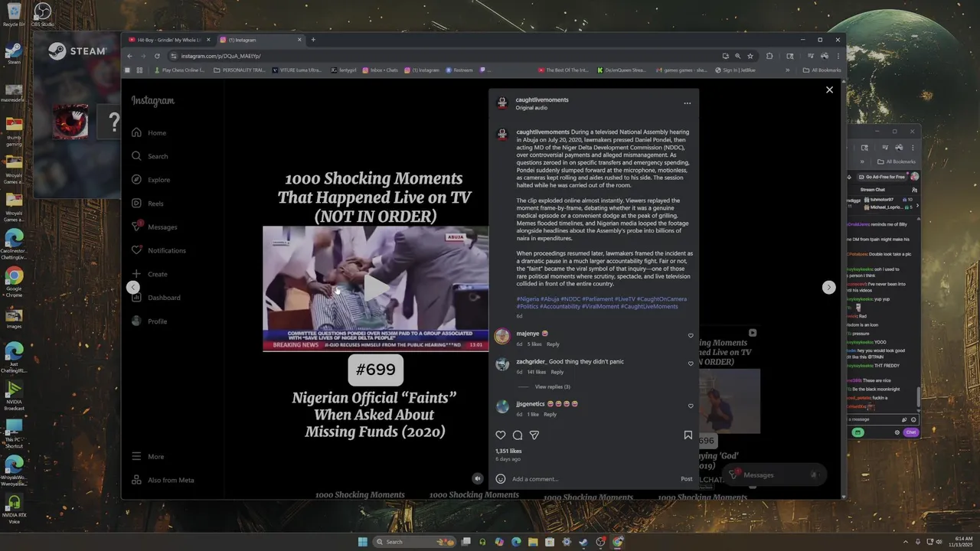This screenshot has width=980, height=551.
Task: Play the video in the post
Action: point(375,288)
